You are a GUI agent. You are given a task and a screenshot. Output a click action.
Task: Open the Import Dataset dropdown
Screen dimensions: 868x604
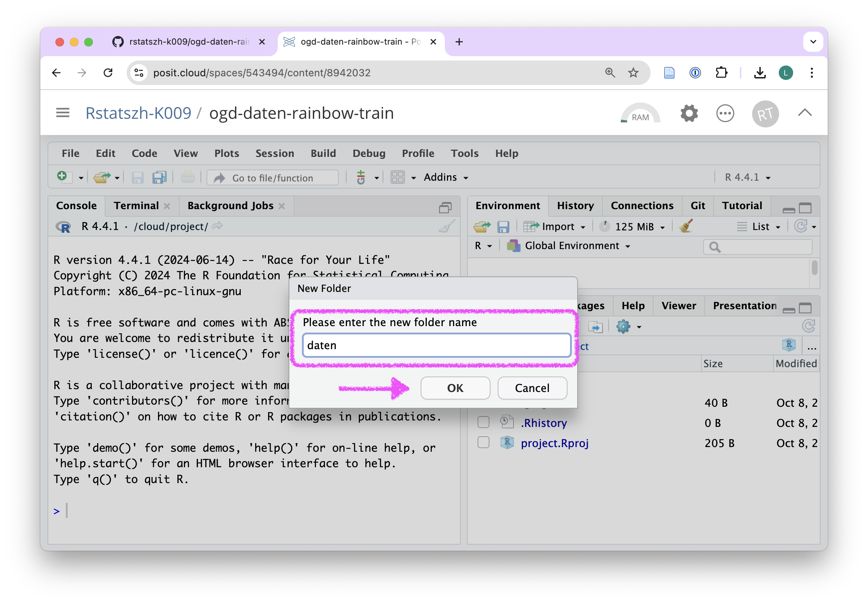(555, 226)
